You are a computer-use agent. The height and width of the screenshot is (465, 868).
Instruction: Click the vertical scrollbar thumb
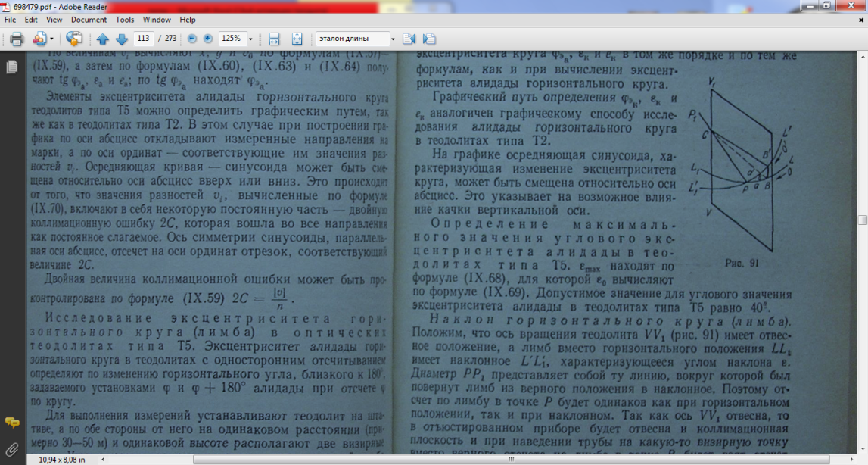[x=863, y=220]
